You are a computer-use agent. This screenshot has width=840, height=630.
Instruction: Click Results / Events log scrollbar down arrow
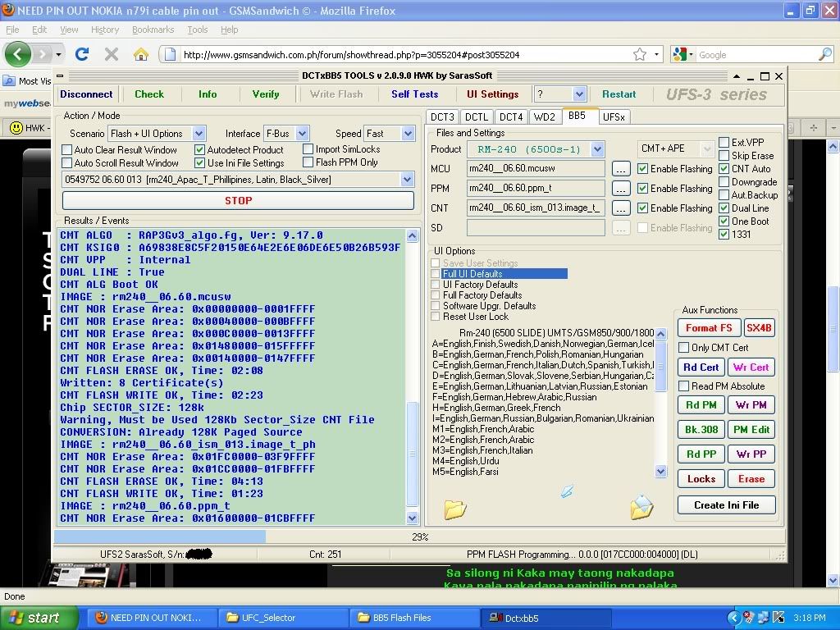point(412,518)
